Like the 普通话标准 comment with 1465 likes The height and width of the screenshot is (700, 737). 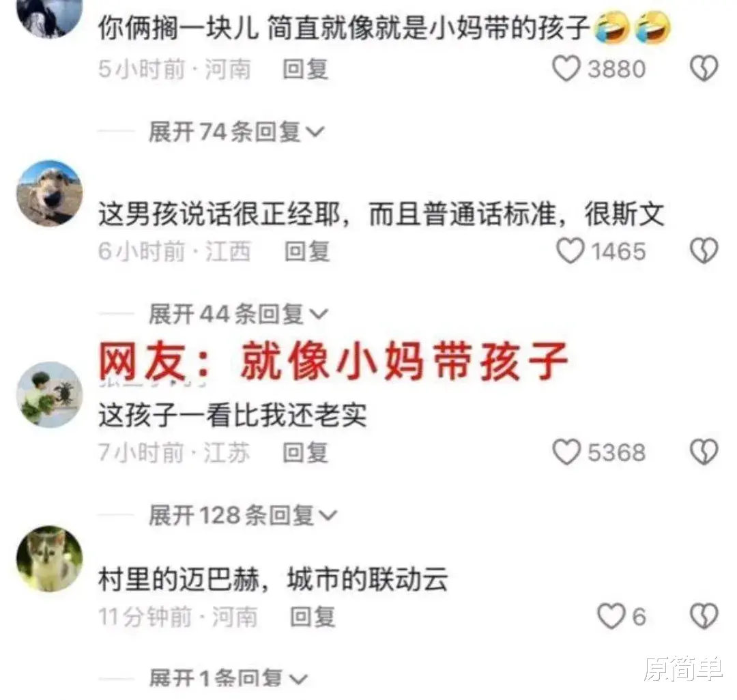(x=570, y=251)
